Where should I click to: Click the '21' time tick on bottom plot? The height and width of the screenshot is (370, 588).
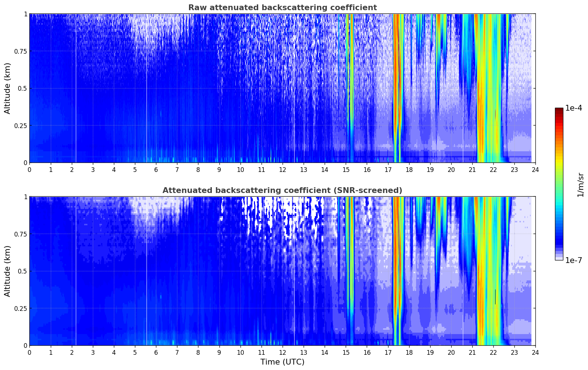click(472, 352)
